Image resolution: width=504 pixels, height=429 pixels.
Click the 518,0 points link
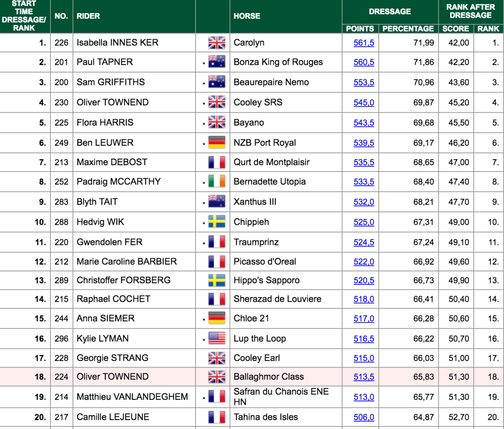364,299
